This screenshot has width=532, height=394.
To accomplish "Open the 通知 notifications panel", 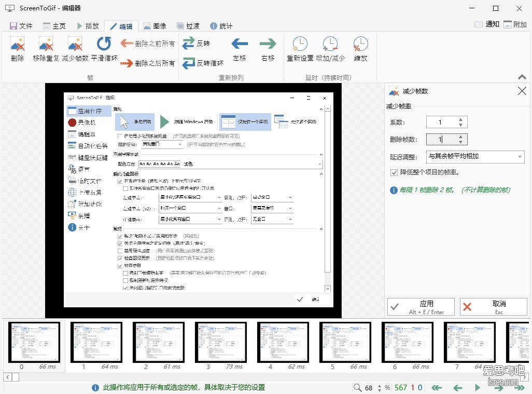I will [487, 24].
